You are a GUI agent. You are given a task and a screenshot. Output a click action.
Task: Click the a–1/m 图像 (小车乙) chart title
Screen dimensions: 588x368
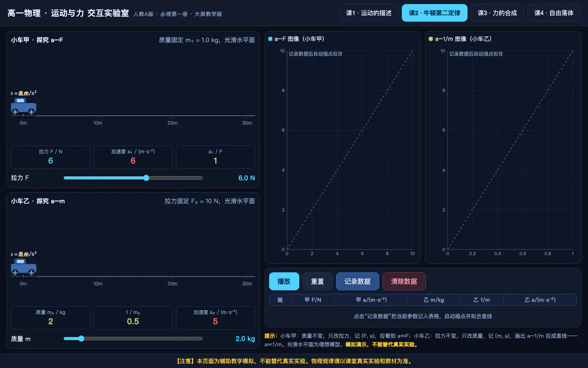pyautogui.click(x=463, y=39)
